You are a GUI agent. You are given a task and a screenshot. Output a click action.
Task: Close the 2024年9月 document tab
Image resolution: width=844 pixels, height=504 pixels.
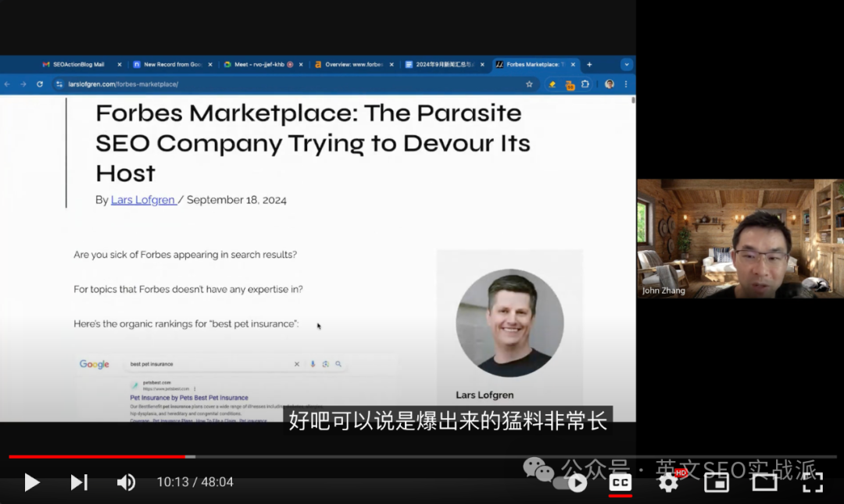[482, 65]
